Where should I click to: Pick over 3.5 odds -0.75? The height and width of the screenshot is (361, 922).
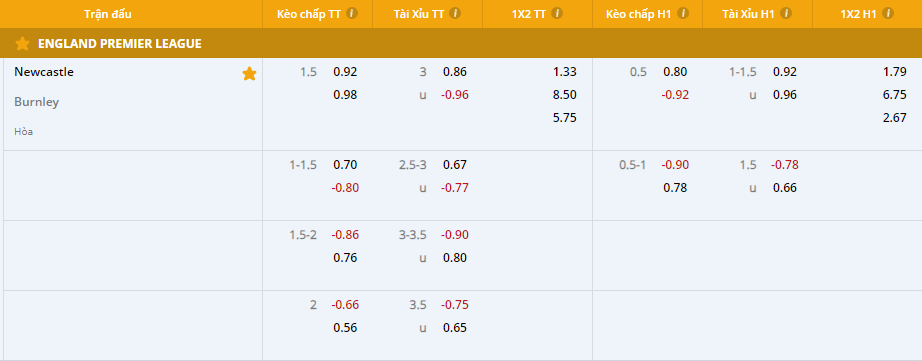coord(455,305)
